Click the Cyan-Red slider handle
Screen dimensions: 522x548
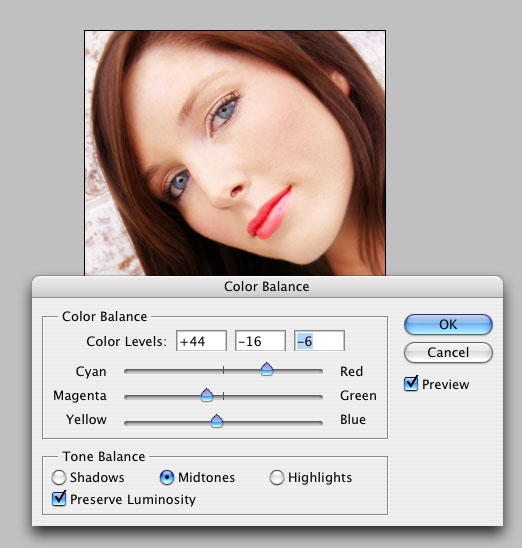pos(267,369)
